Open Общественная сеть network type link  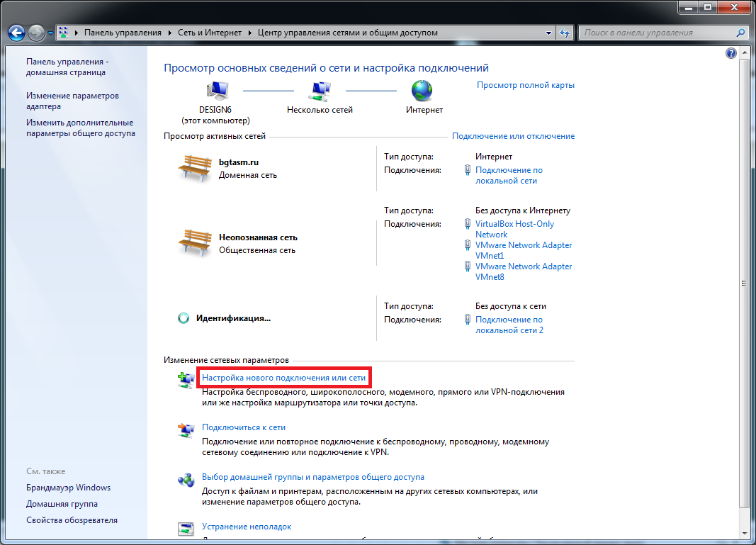tap(257, 250)
